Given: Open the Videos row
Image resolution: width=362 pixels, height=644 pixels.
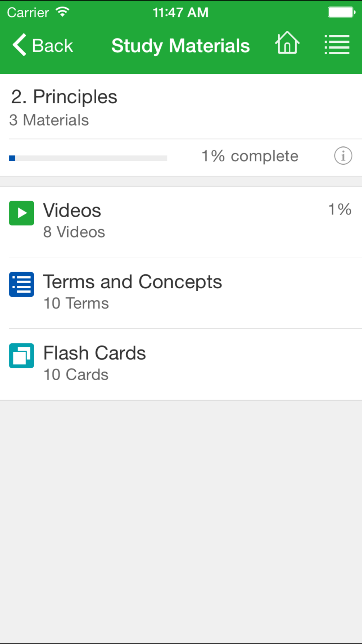Looking at the screenshot, I should pyautogui.click(x=181, y=221).
